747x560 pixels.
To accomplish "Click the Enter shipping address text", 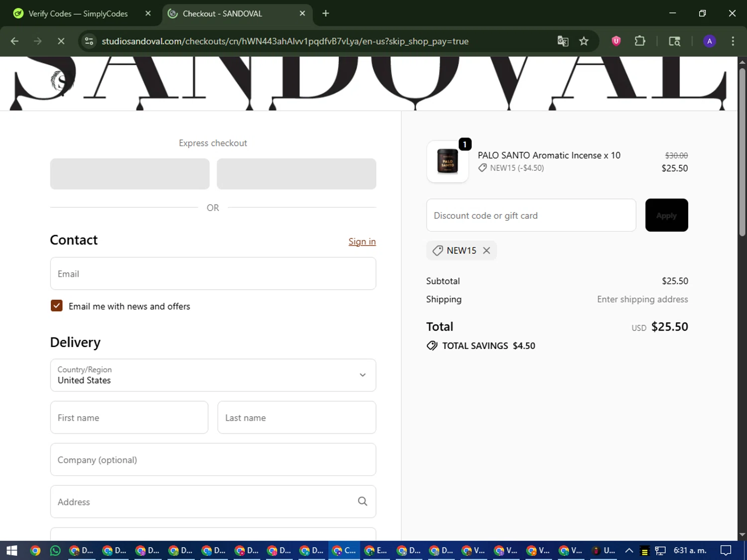I will [642, 299].
